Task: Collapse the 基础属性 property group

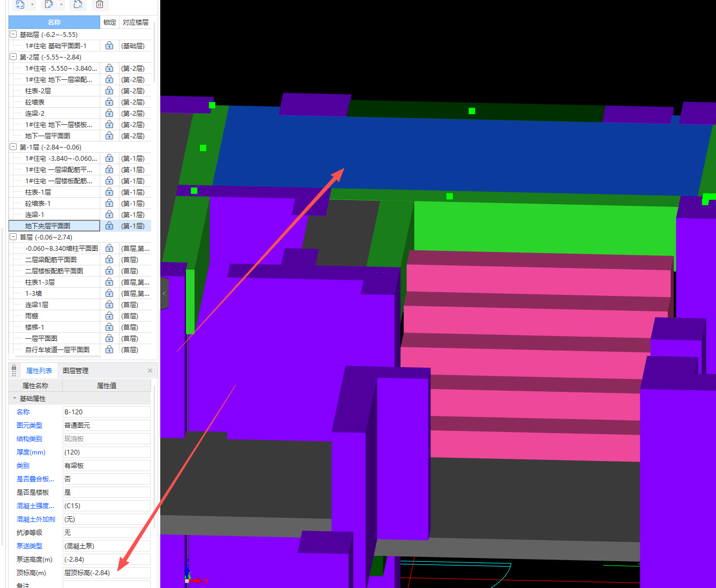Action: coord(14,399)
